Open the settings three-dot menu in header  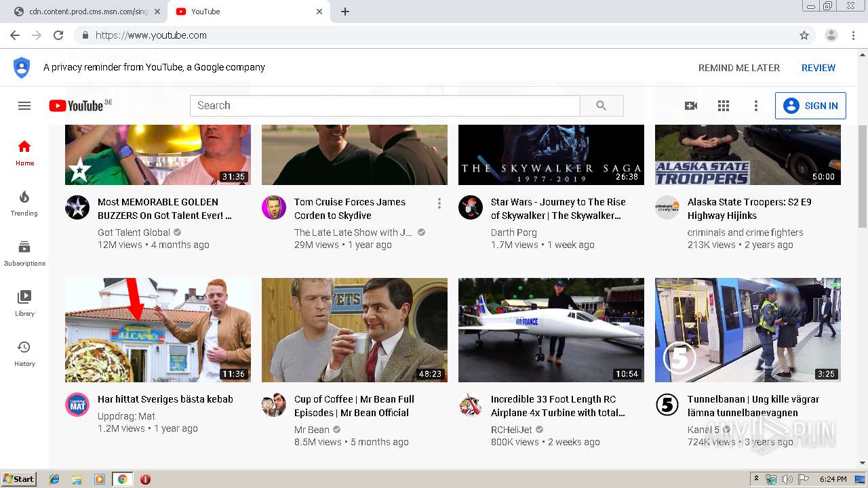[756, 106]
